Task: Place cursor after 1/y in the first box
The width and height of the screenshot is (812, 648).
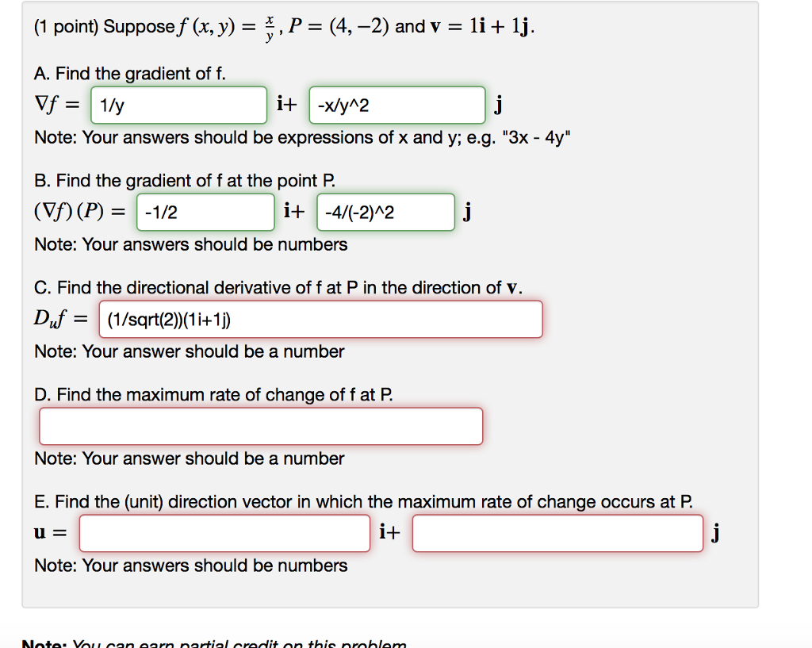Action: click(128, 105)
